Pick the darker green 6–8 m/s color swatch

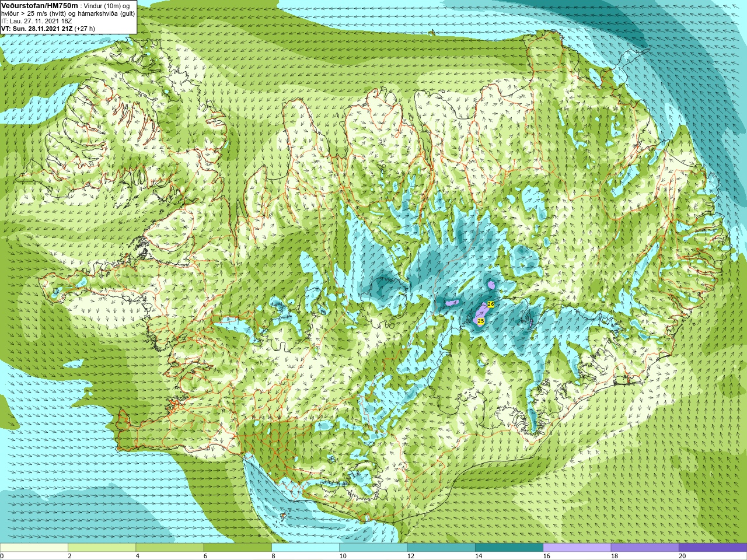pyautogui.click(x=238, y=548)
